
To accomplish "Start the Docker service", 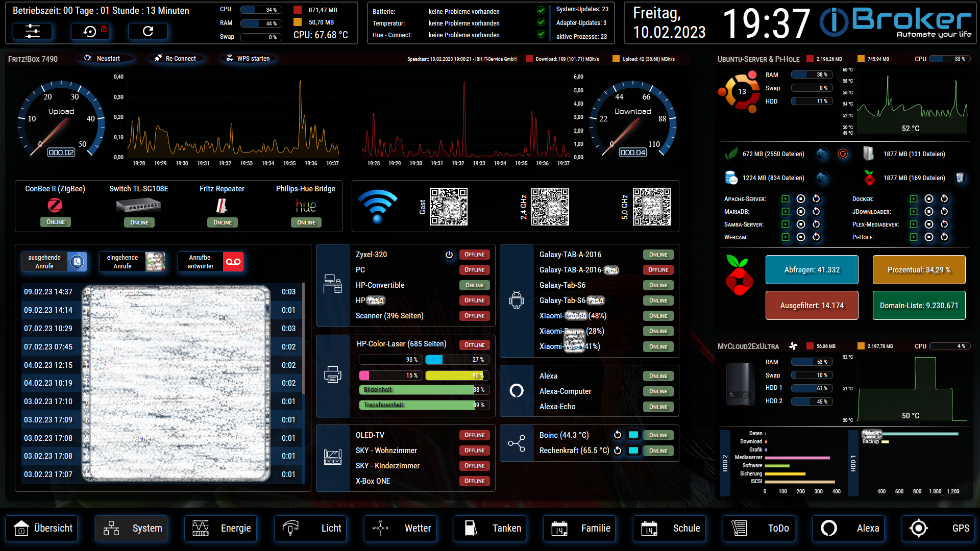I will pos(914,199).
